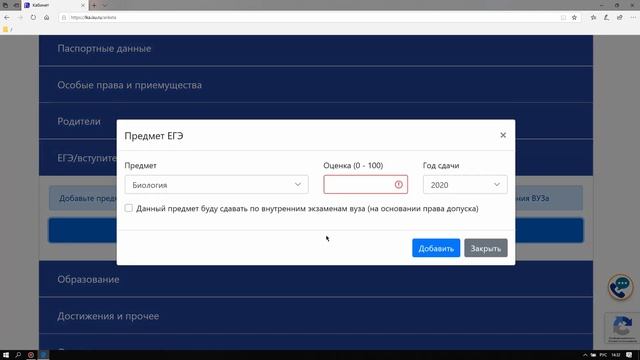This screenshot has height=360, width=640.
Task: Switch to the browser taskbar icon
Action: coord(44,355)
